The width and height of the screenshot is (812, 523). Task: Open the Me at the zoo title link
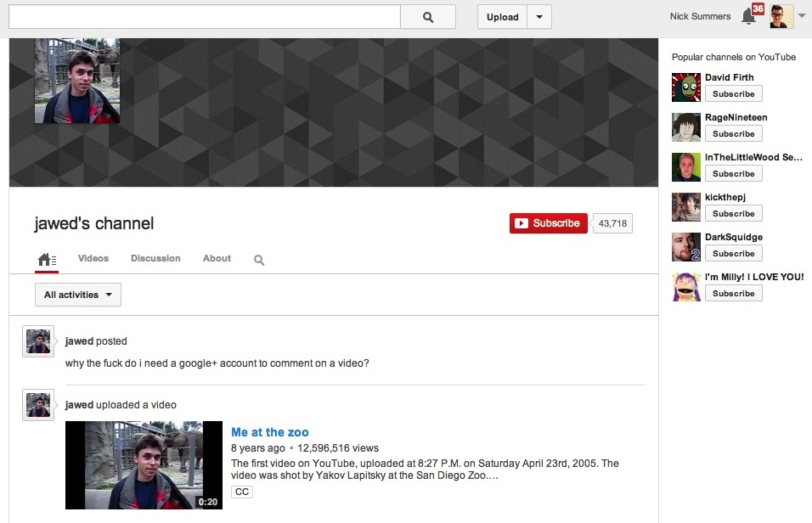click(270, 432)
